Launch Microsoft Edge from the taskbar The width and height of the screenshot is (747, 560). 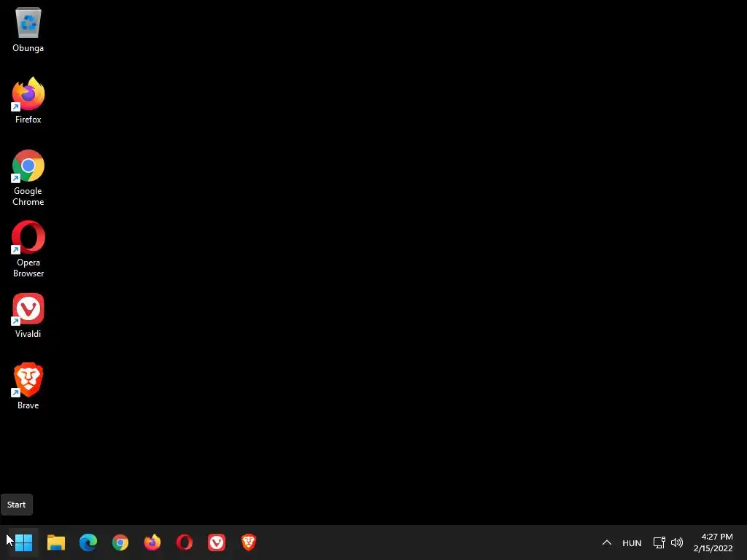coord(88,542)
